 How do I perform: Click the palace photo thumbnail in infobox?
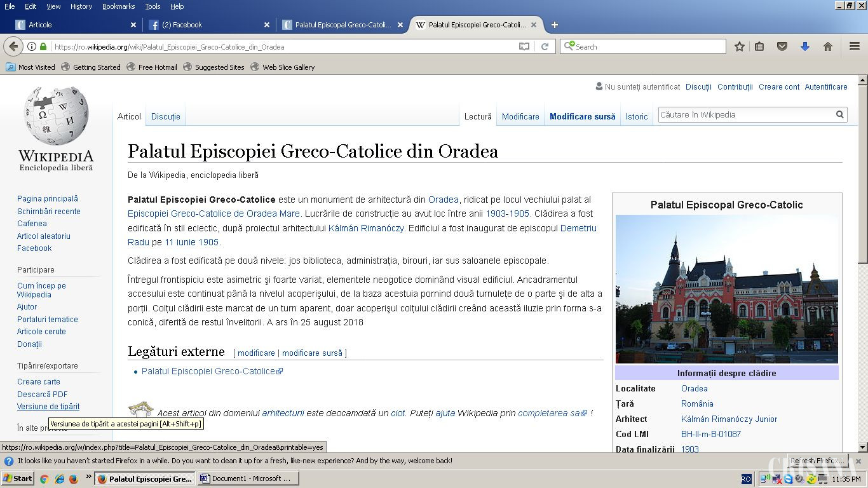(726, 289)
